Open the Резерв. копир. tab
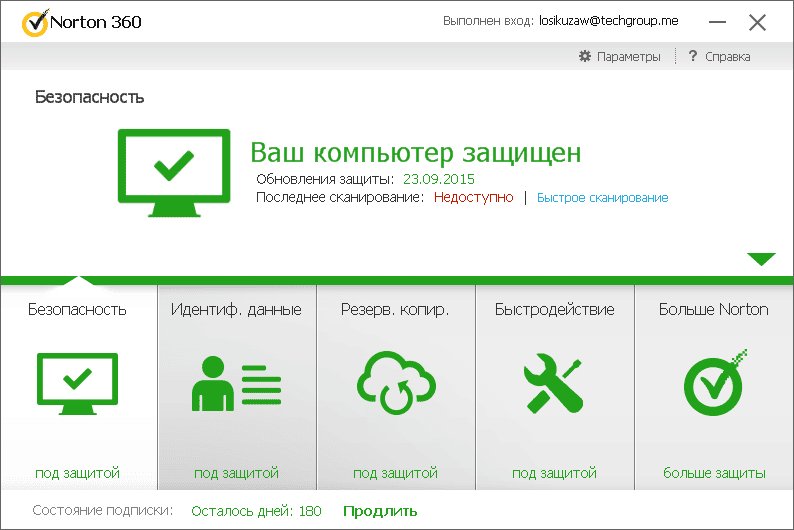The image size is (794, 530). pos(395,309)
